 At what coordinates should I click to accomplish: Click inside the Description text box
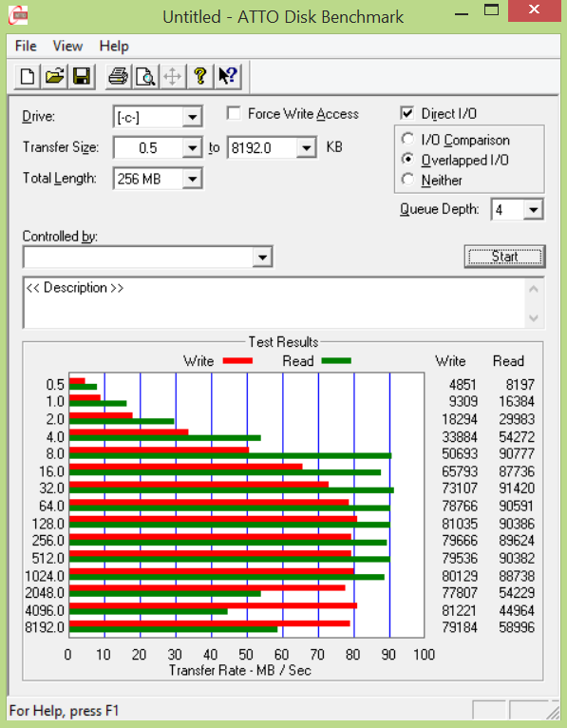pos(274,303)
